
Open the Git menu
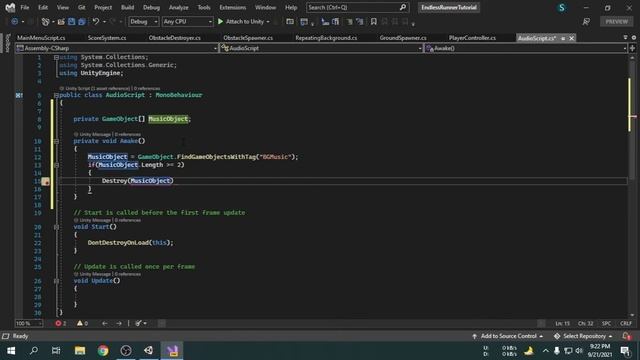point(82,7)
